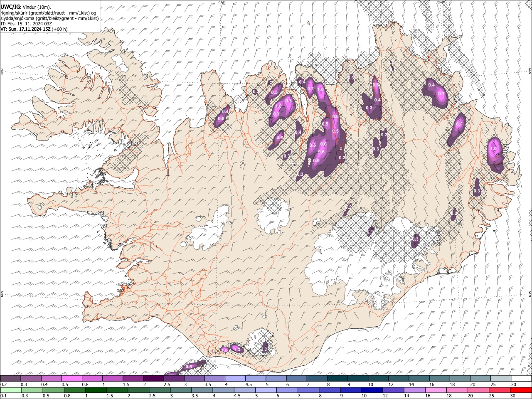Click the 'rigning/skúrir' description line
This screenshot has width=532, height=399.
tap(48, 13)
